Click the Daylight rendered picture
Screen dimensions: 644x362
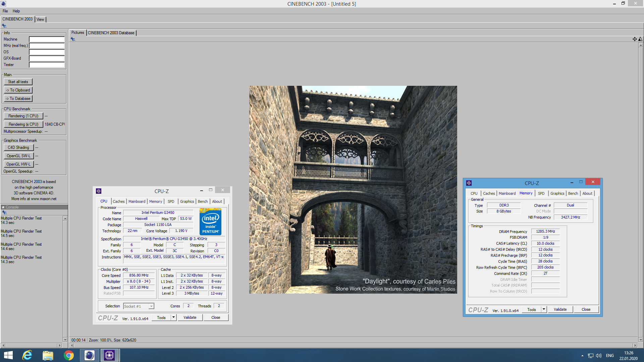pos(353,190)
